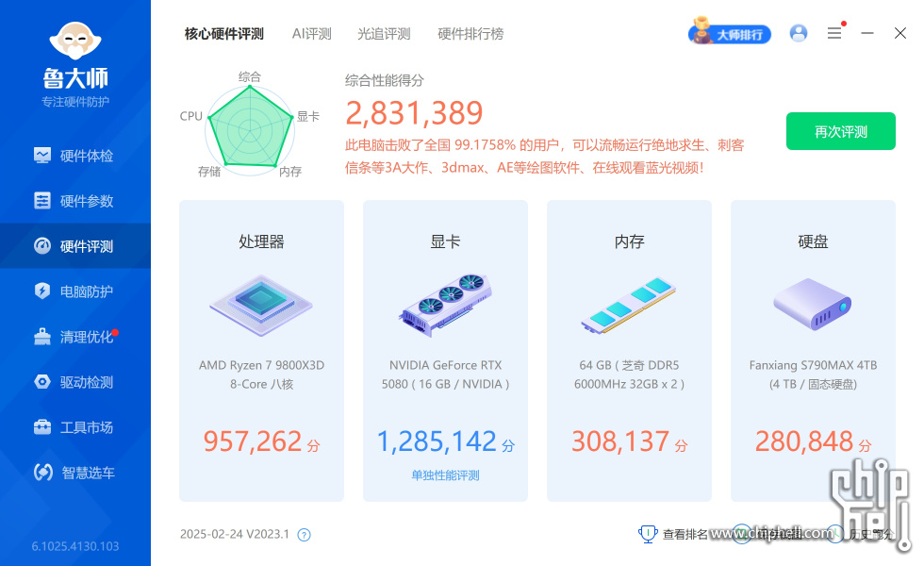This screenshot has width=924, height=566.
Task: Open the 硬件参数 sidebar section
Action: pyautogui.click(x=74, y=201)
